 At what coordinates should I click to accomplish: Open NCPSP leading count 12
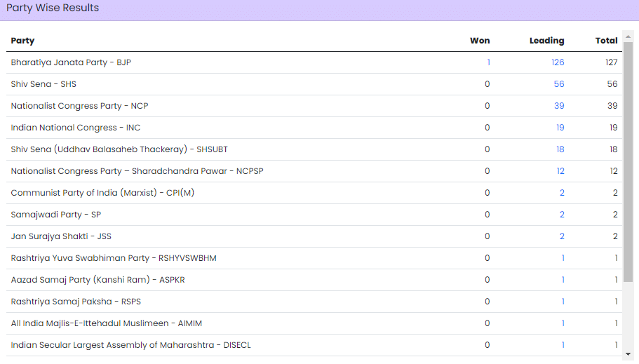(x=560, y=171)
